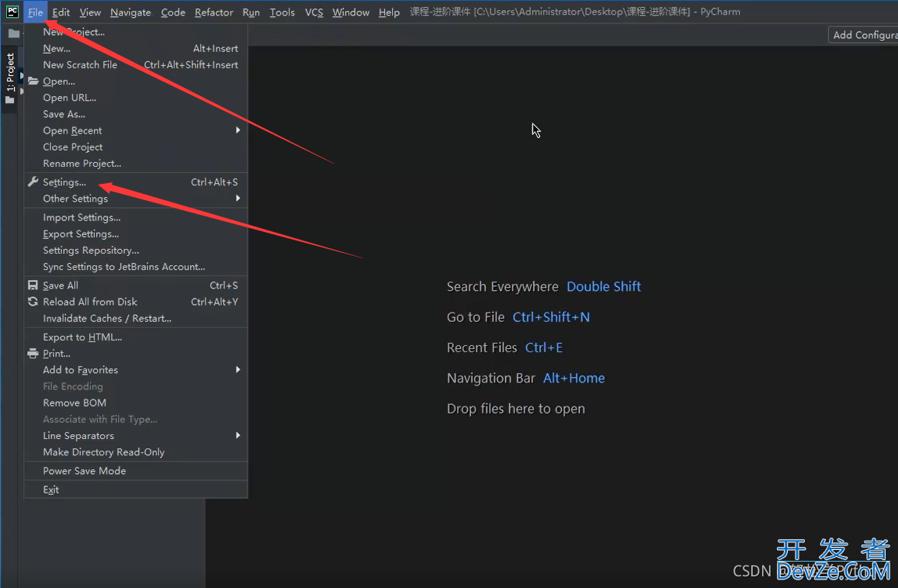Click the 'Drop files here to open' text
Viewport: 898px width, 588px height.
(516, 409)
